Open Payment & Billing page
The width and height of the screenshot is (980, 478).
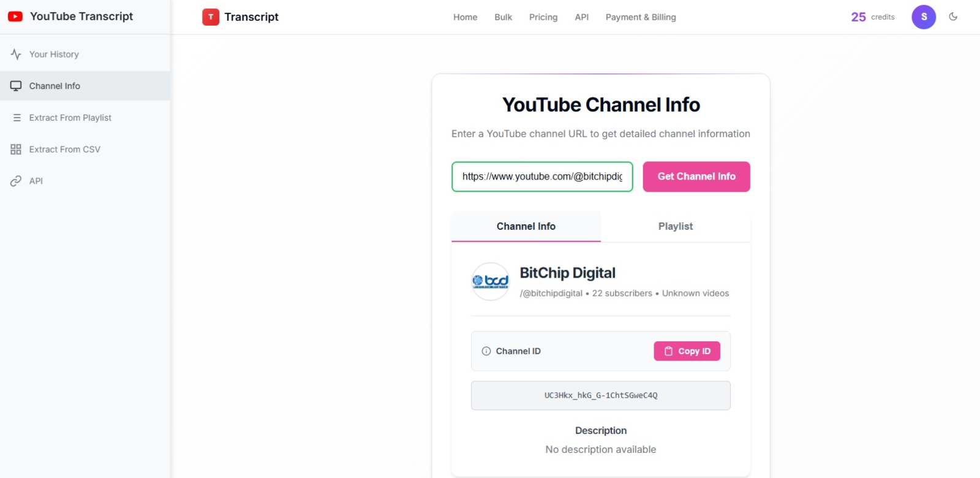[x=641, y=17]
